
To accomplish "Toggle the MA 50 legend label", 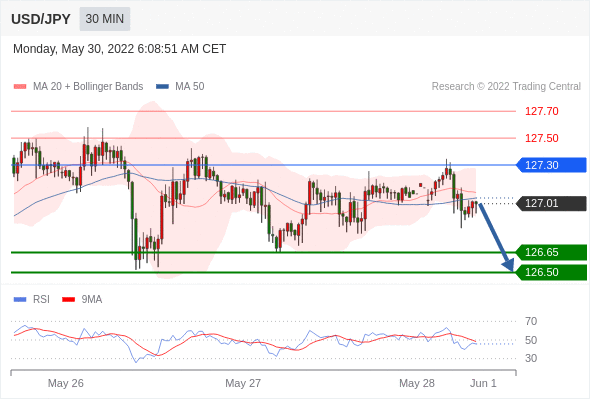I will pyautogui.click(x=190, y=87).
